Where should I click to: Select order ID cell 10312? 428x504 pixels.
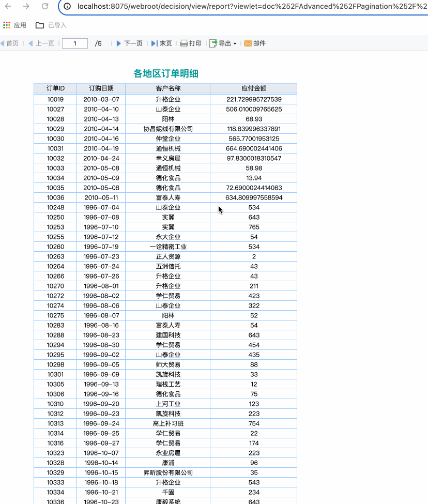click(55, 414)
